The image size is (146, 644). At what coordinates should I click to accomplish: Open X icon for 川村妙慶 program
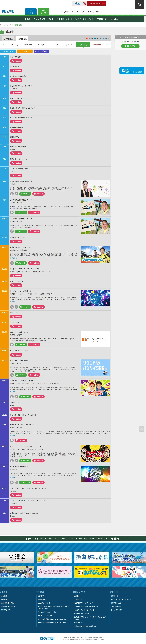point(16,194)
